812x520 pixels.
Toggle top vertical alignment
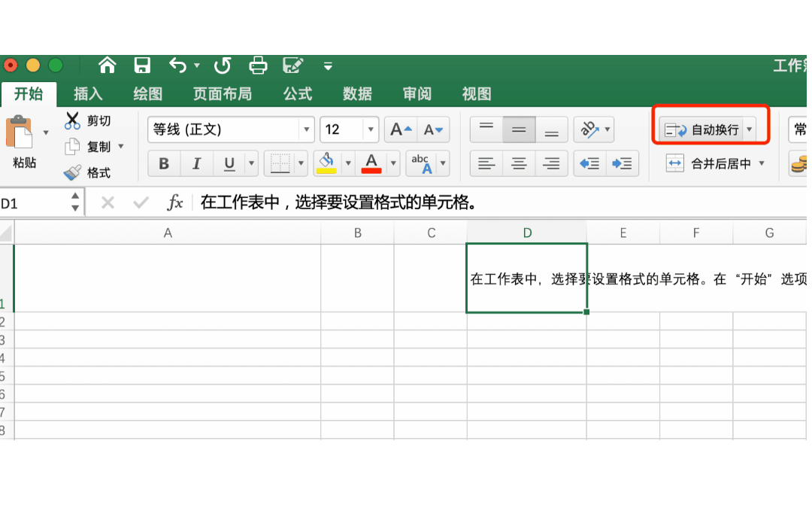[486, 129]
